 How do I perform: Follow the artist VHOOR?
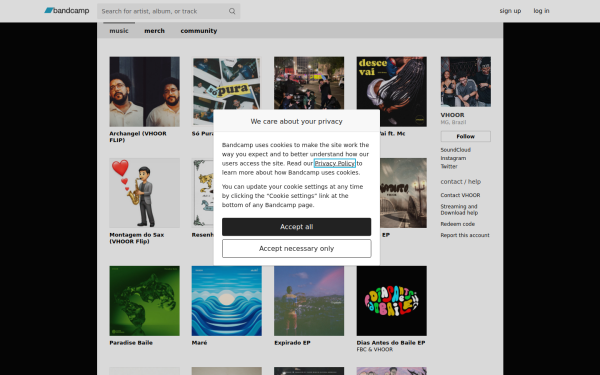[x=465, y=136]
